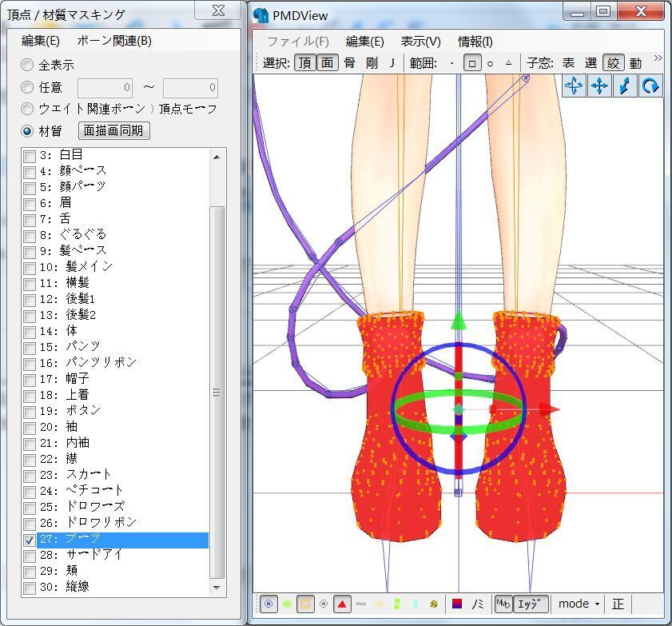
Task: Toggle the orange wireframe display icon
Action: click(x=305, y=604)
